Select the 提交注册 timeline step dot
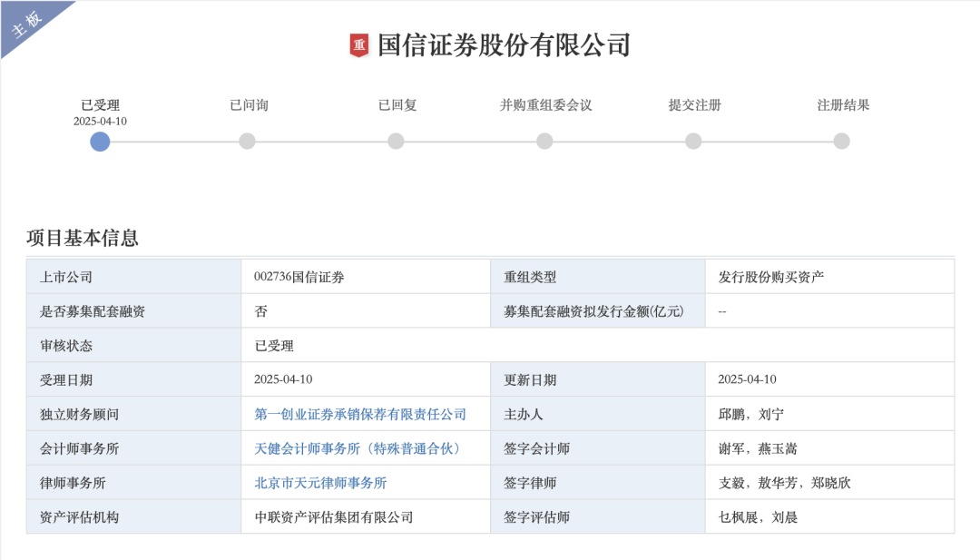 tap(693, 142)
